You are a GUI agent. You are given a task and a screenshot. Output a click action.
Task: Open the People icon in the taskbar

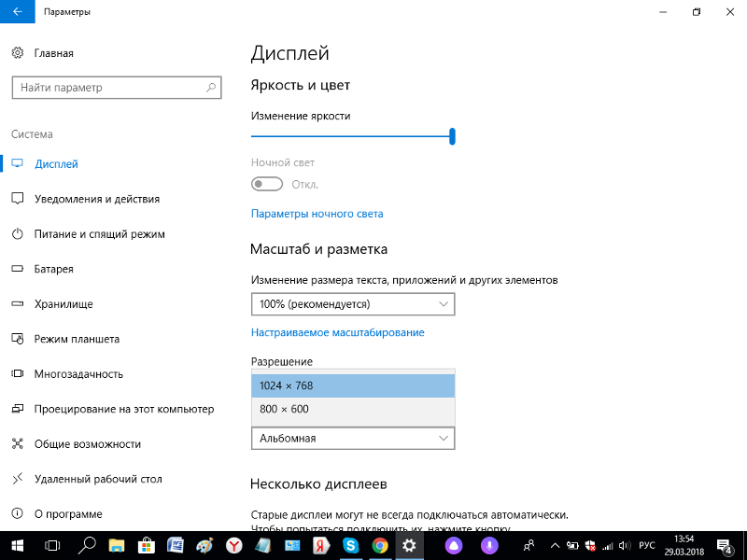[x=529, y=546]
